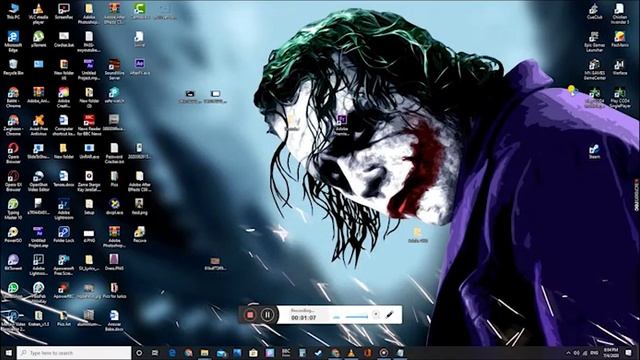Launch VLC media player from desktop
The image size is (640, 360).
coord(38,13)
